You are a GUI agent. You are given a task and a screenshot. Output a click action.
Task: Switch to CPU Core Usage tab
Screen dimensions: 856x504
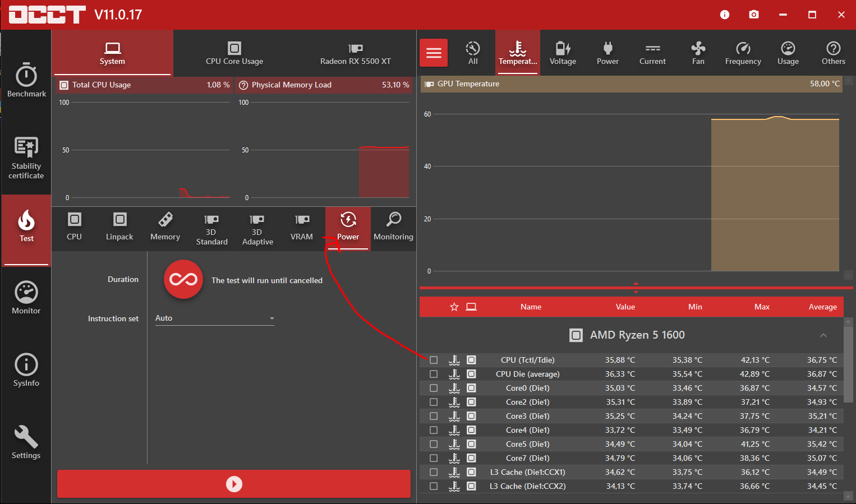(x=234, y=53)
